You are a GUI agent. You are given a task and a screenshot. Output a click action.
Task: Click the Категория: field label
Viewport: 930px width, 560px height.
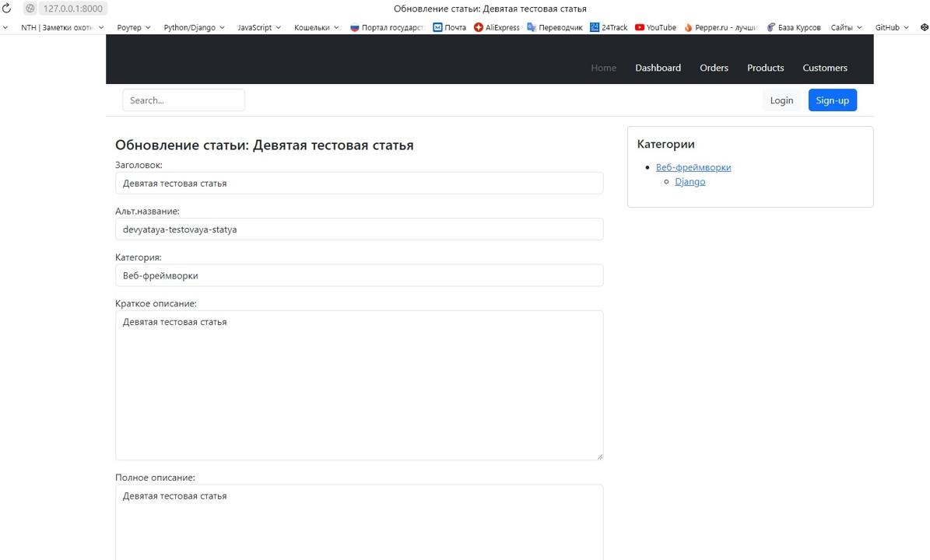point(139,257)
